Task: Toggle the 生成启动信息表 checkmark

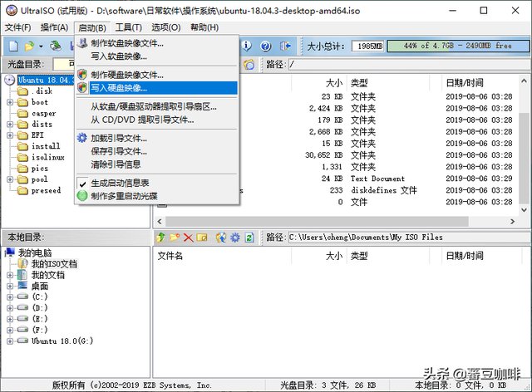Action: point(82,184)
